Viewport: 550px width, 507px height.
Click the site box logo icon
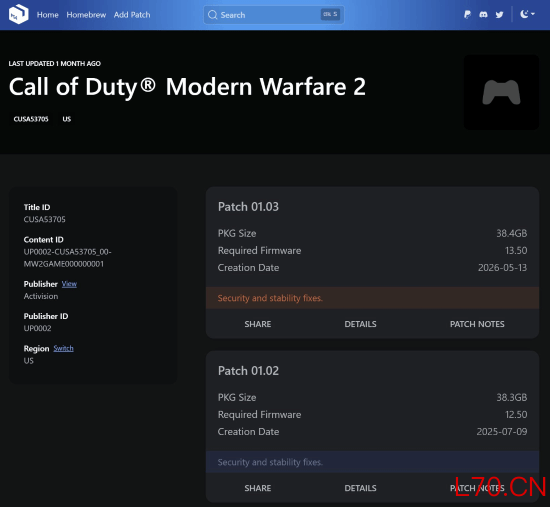[18, 14]
